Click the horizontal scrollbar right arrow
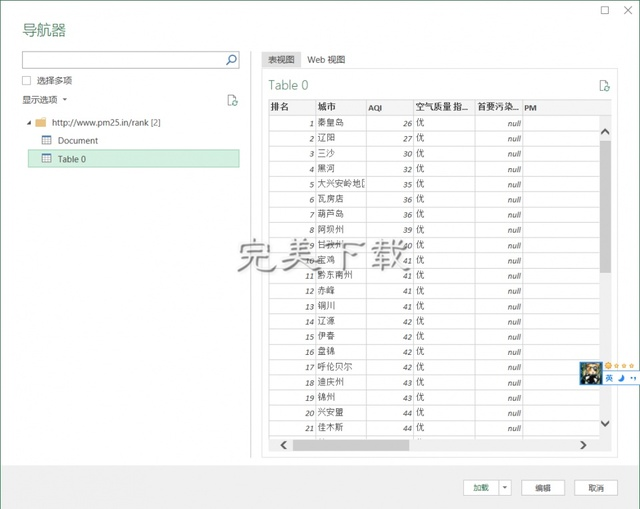The image size is (640, 509). (x=583, y=445)
